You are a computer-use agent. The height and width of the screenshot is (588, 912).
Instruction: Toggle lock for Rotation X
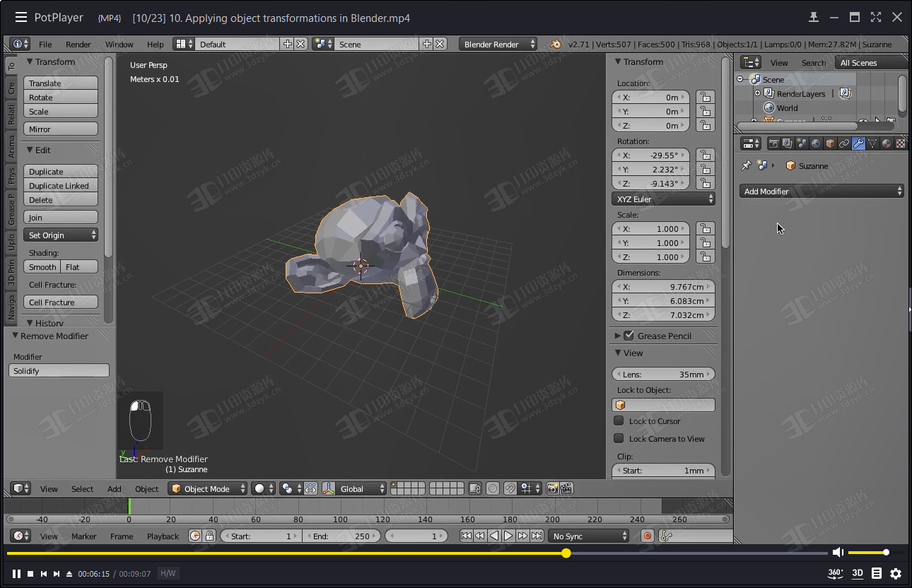pyautogui.click(x=704, y=155)
